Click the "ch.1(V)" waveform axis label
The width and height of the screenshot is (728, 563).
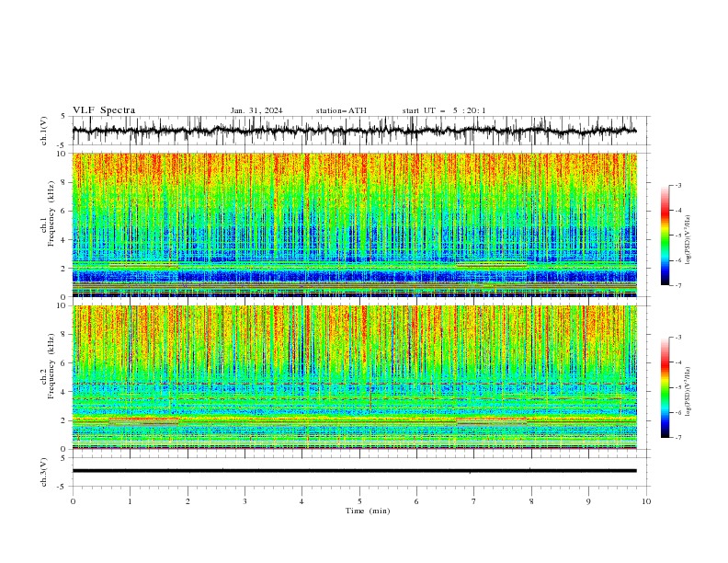[44, 131]
